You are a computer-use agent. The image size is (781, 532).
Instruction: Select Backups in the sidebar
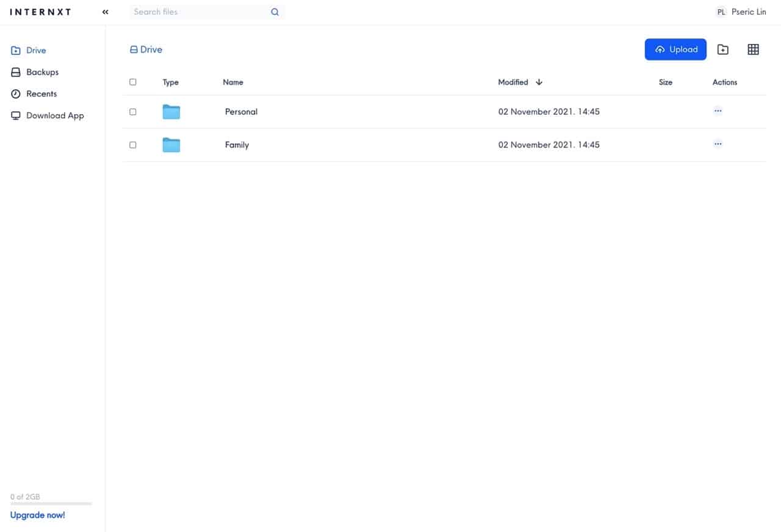point(42,72)
